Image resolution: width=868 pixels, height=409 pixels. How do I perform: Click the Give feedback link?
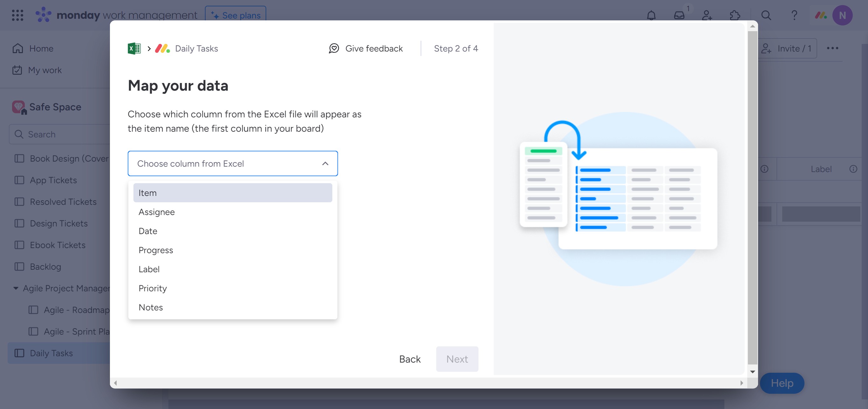tap(366, 49)
